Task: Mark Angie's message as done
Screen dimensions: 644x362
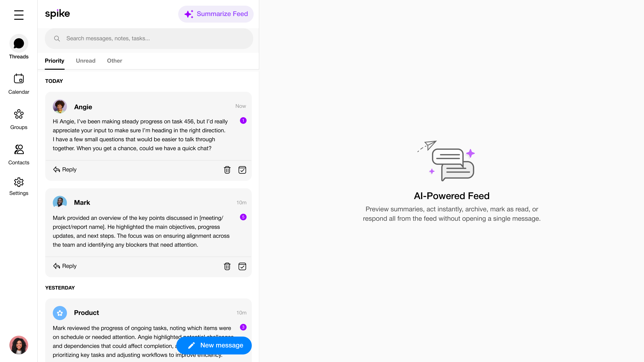Action: click(242, 170)
